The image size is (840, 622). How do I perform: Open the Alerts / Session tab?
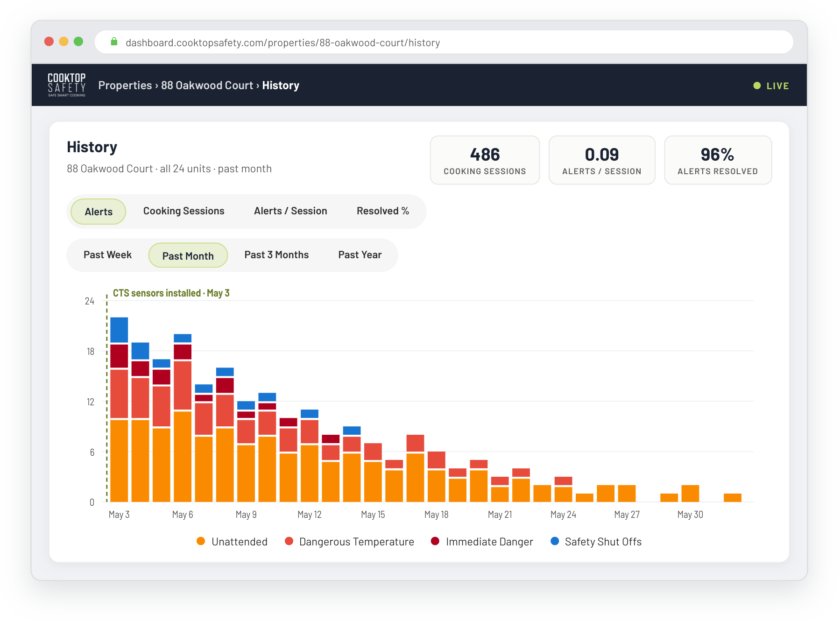290,211
